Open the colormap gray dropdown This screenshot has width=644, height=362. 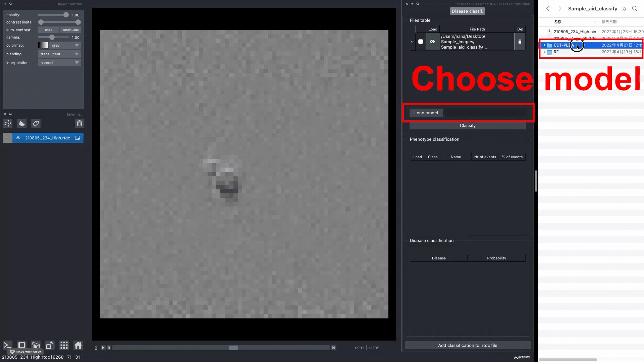click(65, 45)
